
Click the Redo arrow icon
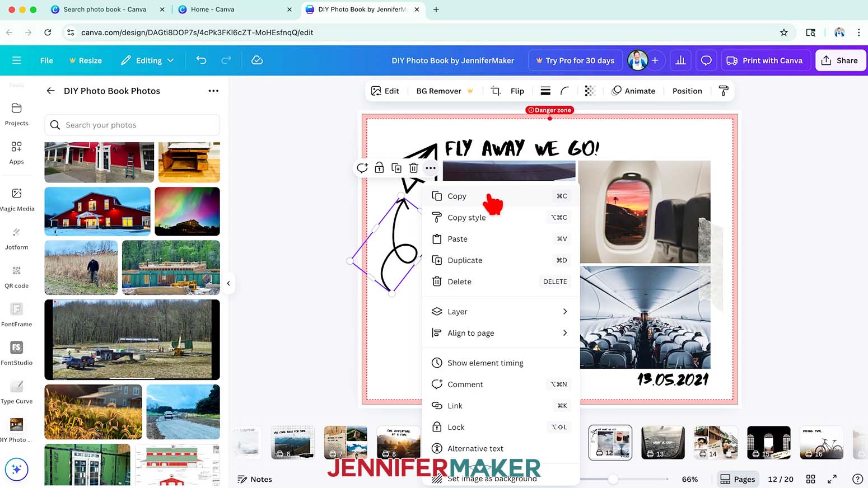(226, 60)
